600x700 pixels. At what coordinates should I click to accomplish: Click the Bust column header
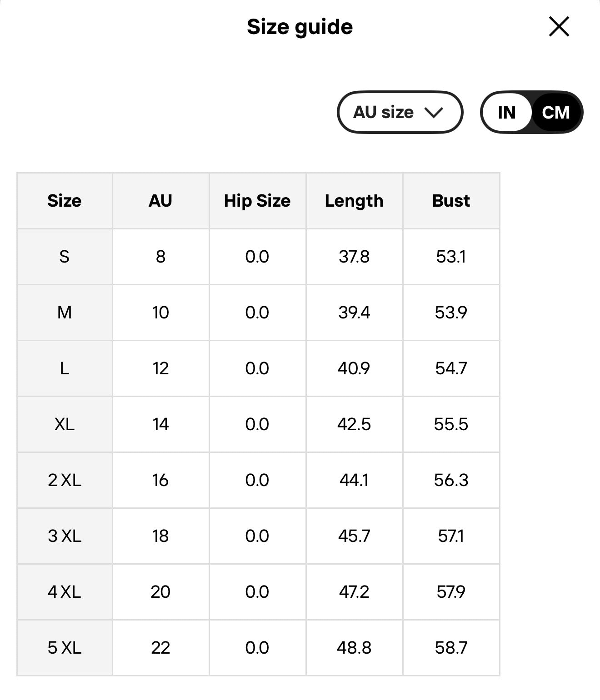pyautogui.click(x=451, y=201)
